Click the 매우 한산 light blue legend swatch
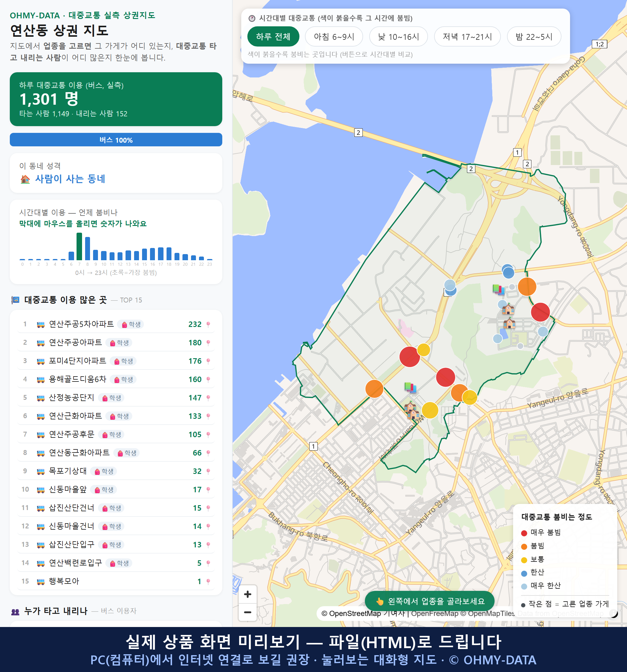This screenshot has height=672, width=627. click(x=524, y=586)
